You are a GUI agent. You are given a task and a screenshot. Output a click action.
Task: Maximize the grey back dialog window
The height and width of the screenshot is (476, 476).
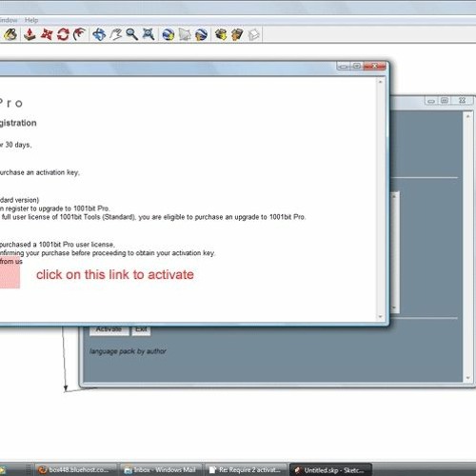click(445, 101)
